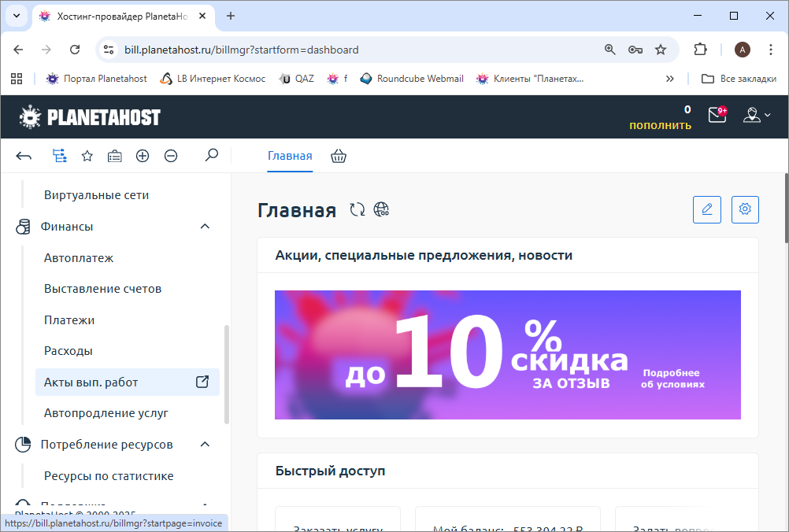Click the ПОПОЛНИТЬ balance link
This screenshot has width=789, height=532.
pyautogui.click(x=660, y=125)
